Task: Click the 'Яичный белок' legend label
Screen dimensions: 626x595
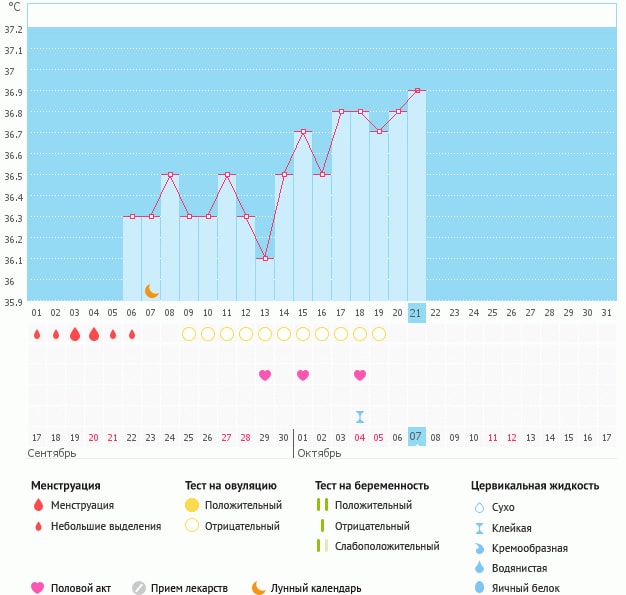Action: 533,589
